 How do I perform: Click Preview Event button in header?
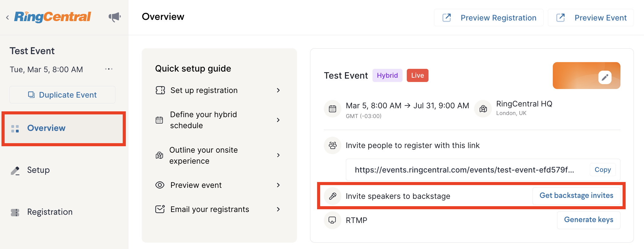[591, 18]
